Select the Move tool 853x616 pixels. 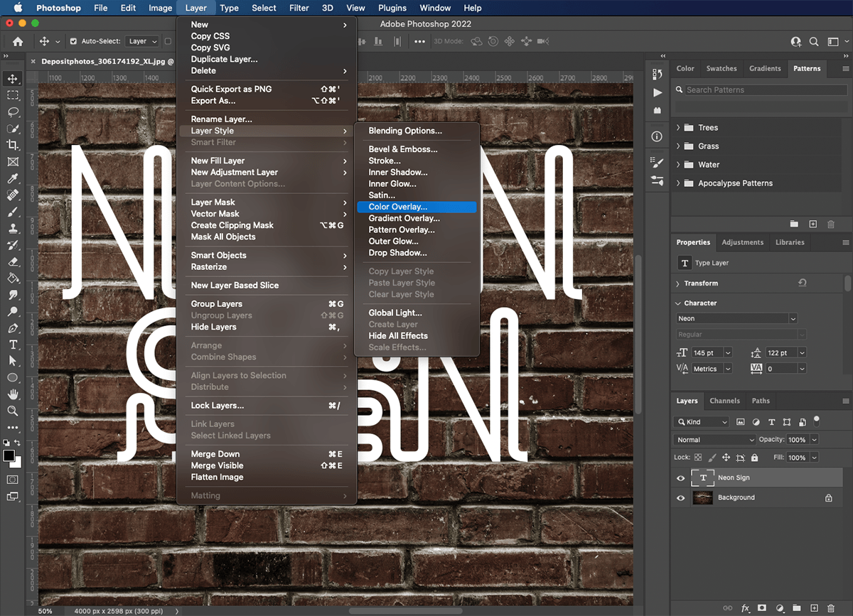[x=11, y=79]
